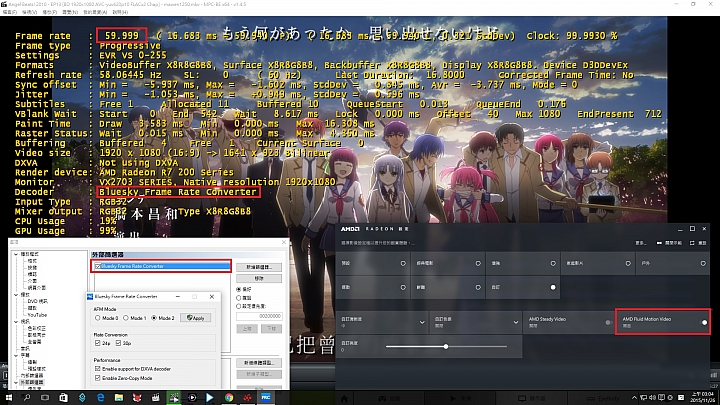Image resolution: width=720 pixels, height=405 pixels.
Task: Go to Radeon Settings home icon
Action: click(344, 399)
